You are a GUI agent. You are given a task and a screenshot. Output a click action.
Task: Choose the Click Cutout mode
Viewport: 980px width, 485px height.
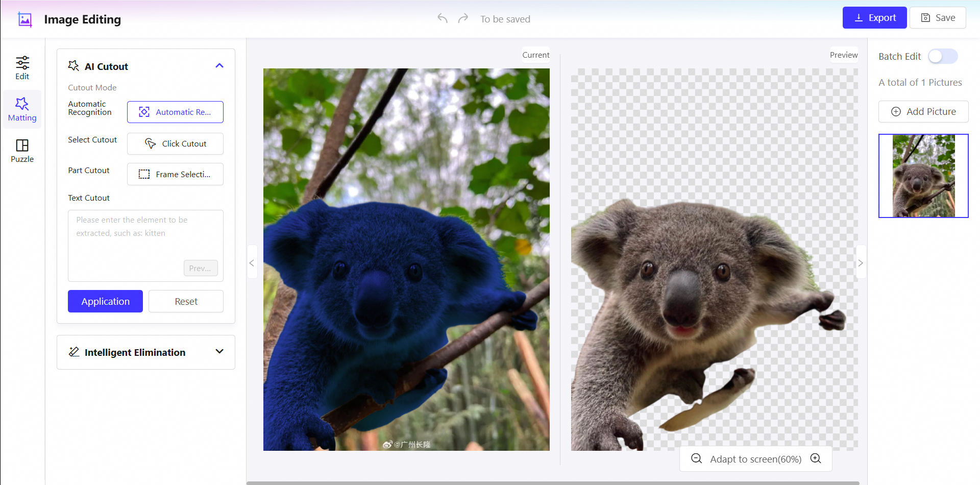click(175, 144)
